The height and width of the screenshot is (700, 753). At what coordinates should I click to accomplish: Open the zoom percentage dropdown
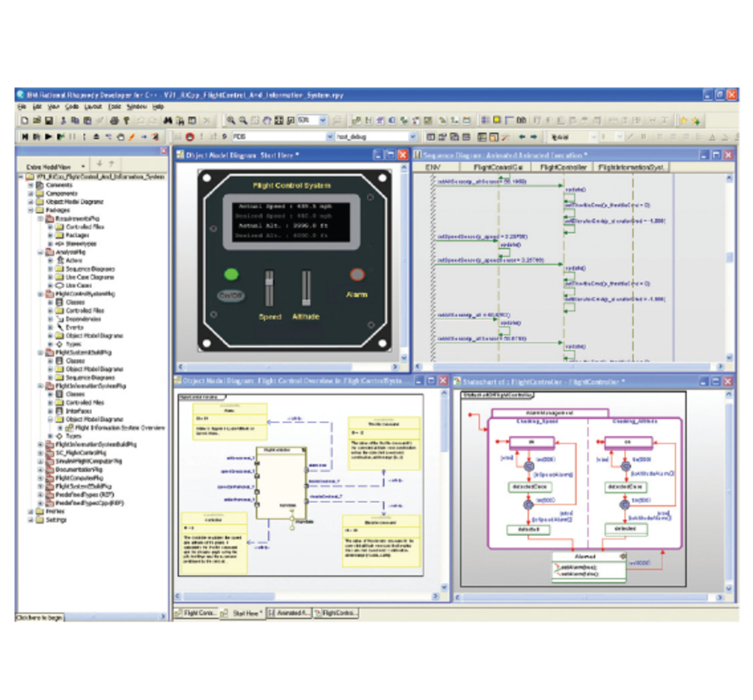pos(323,121)
